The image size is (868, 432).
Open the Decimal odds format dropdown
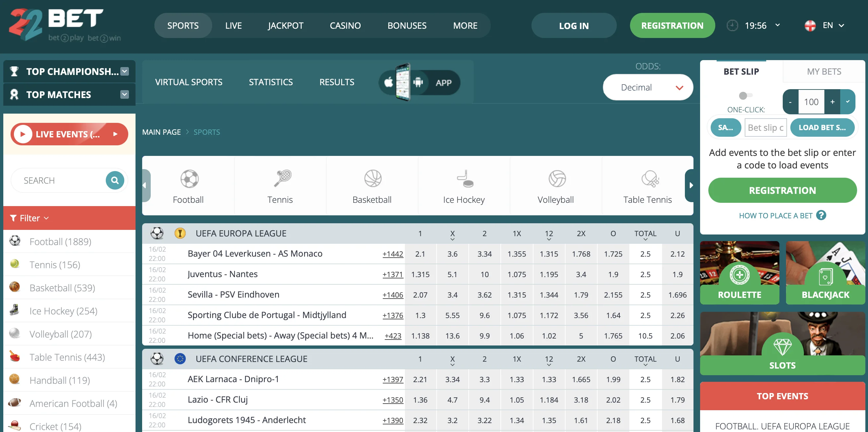(648, 88)
